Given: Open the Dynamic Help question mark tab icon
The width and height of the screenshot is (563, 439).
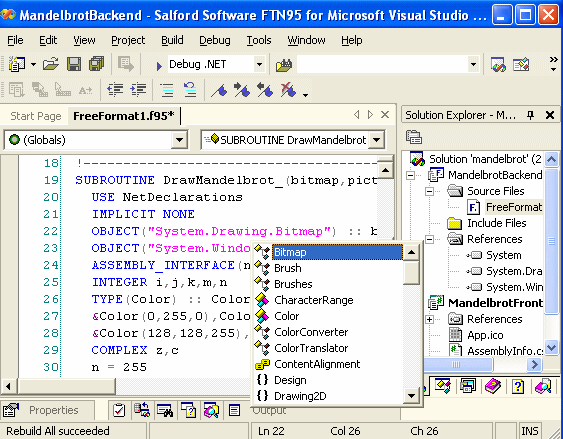Looking at the screenshot, I should click(517, 387).
